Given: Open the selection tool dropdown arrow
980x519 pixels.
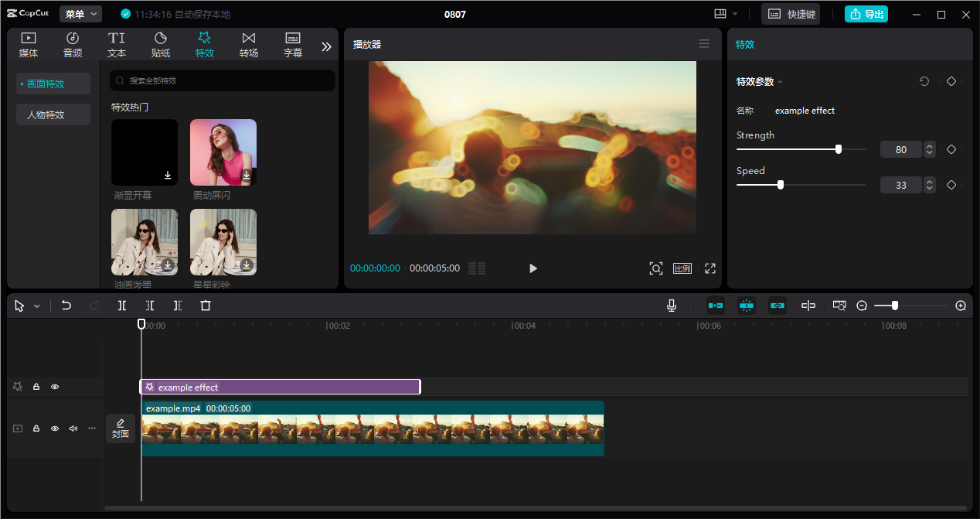Looking at the screenshot, I should point(37,306).
